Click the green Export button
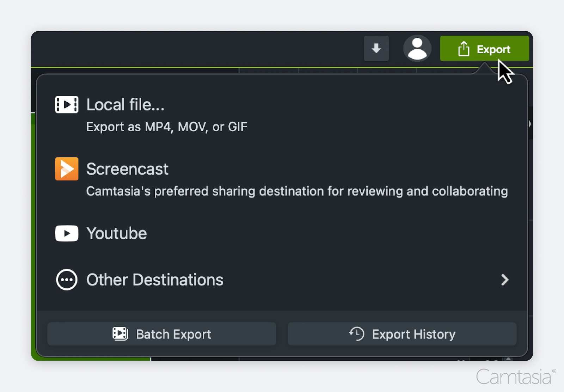This screenshot has width=564, height=392. [x=484, y=49]
